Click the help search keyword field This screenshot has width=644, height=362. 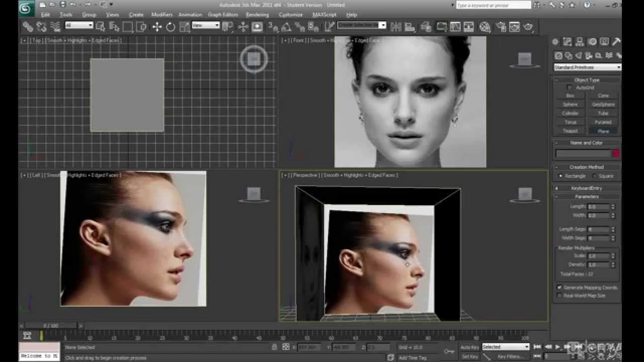pyautogui.click(x=493, y=5)
